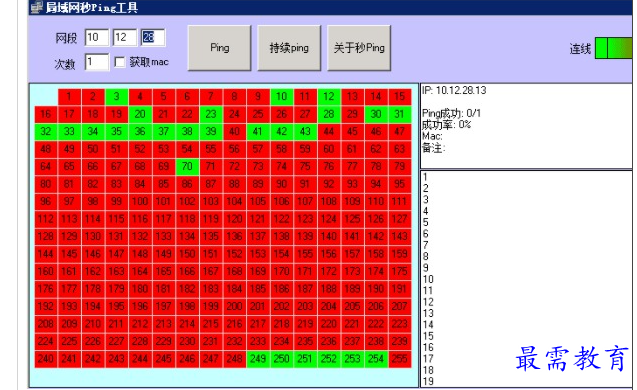Select red host cell 128
This screenshot has width=637, height=390.
pyautogui.click(x=46, y=236)
